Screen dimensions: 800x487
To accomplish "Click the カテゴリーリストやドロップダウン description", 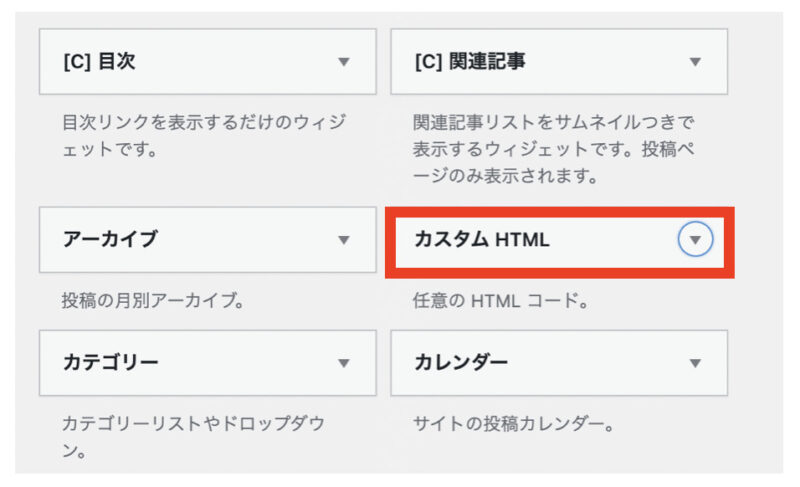I will pyautogui.click(x=193, y=437).
